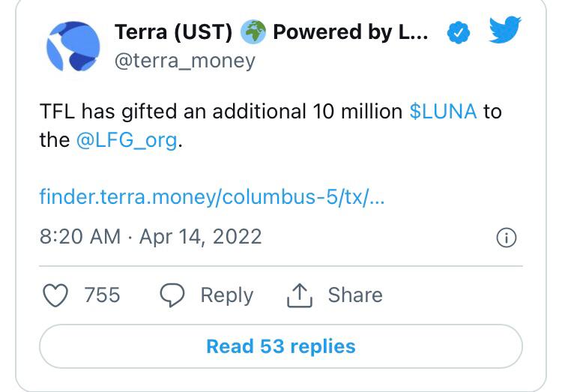
Task: Click the globe emoji in the name
Action: tap(253, 33)
